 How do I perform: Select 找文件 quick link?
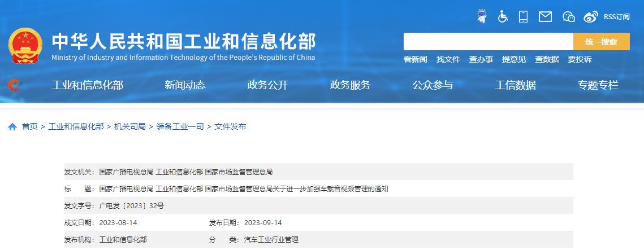[x=448, y=59]
